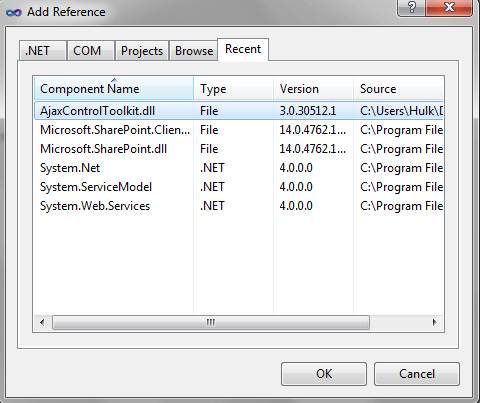Click the left arrow of horizontal scrollbar
The image size is (480, 403).
42,322
